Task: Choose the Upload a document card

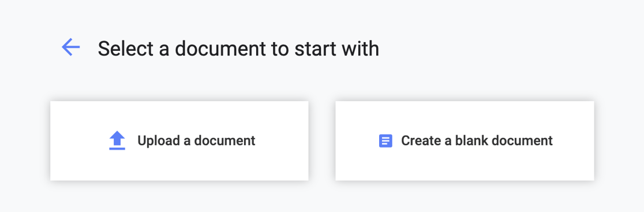Action: pyautogui.click(x=179, y=140)
